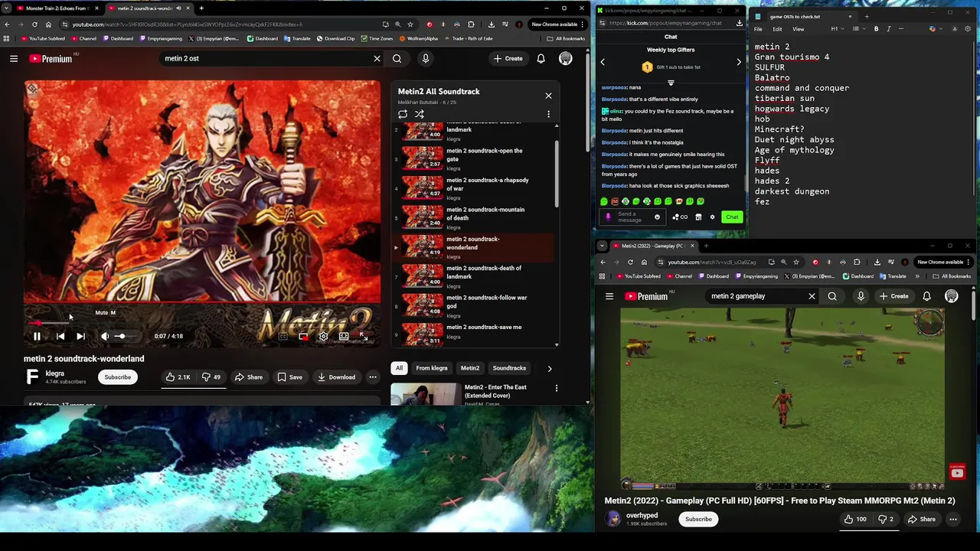
Task: Show previous top gifter in Kick chat
Action: tap(603, 62)
